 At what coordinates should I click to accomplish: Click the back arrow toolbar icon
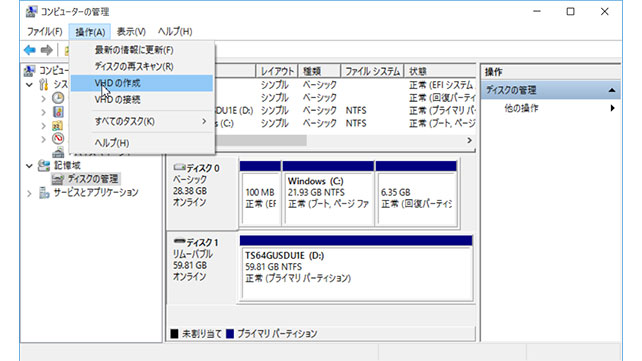click(x=29, y=50)
